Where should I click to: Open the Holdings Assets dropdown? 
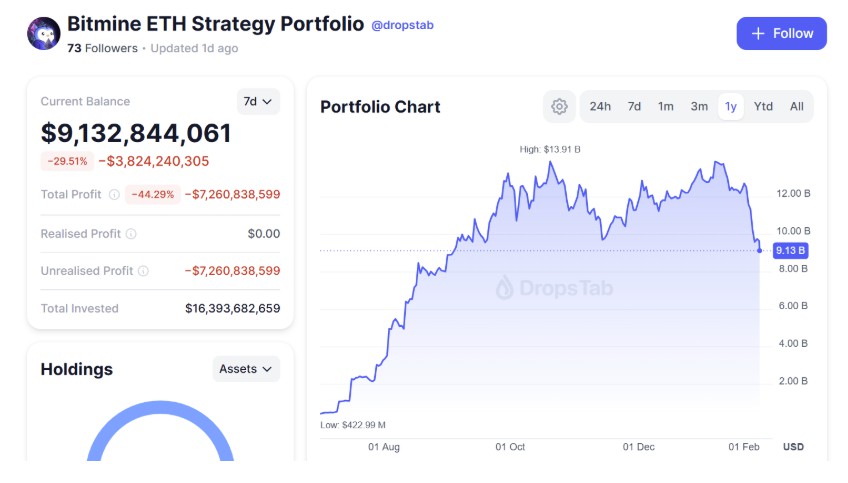(x=246, y=369)
